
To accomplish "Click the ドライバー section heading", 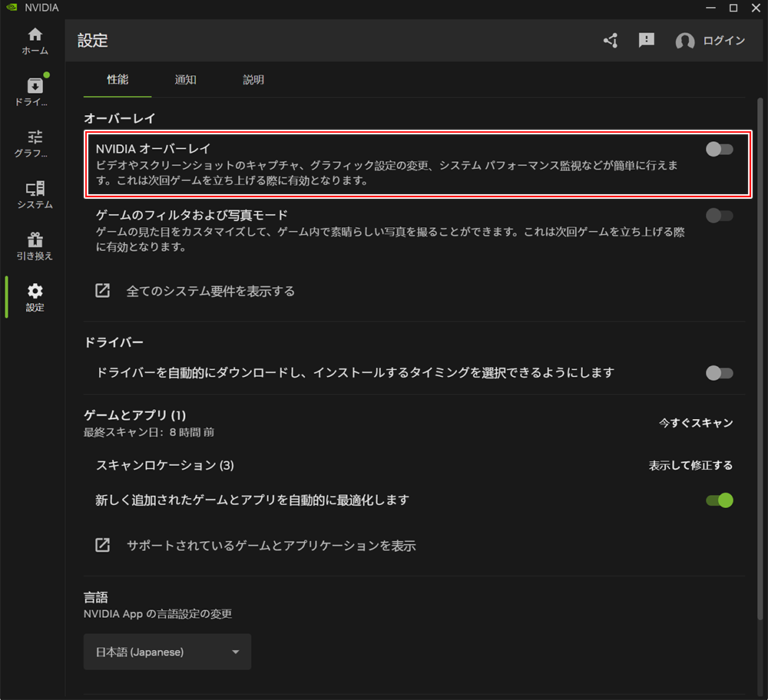I will [114, 342].
